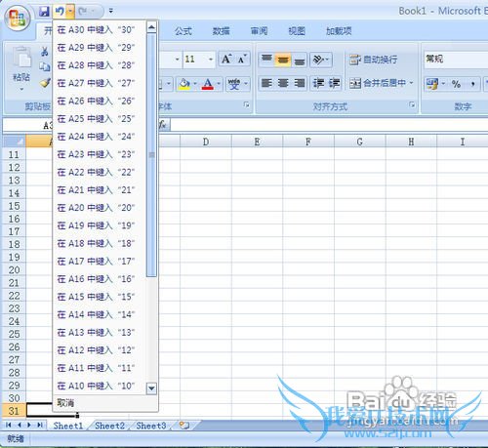Select undo entry 在 A15 中键入 "15"
488x448 pixels.
click(100, 297)
